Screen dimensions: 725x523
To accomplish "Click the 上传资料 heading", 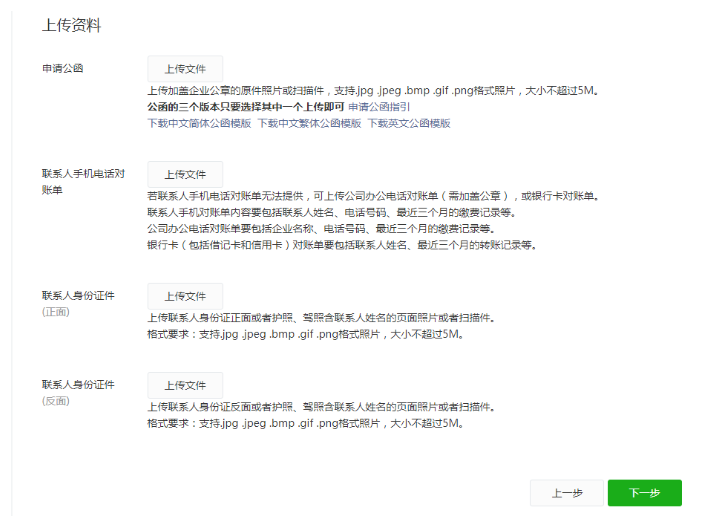I will 72,25.
